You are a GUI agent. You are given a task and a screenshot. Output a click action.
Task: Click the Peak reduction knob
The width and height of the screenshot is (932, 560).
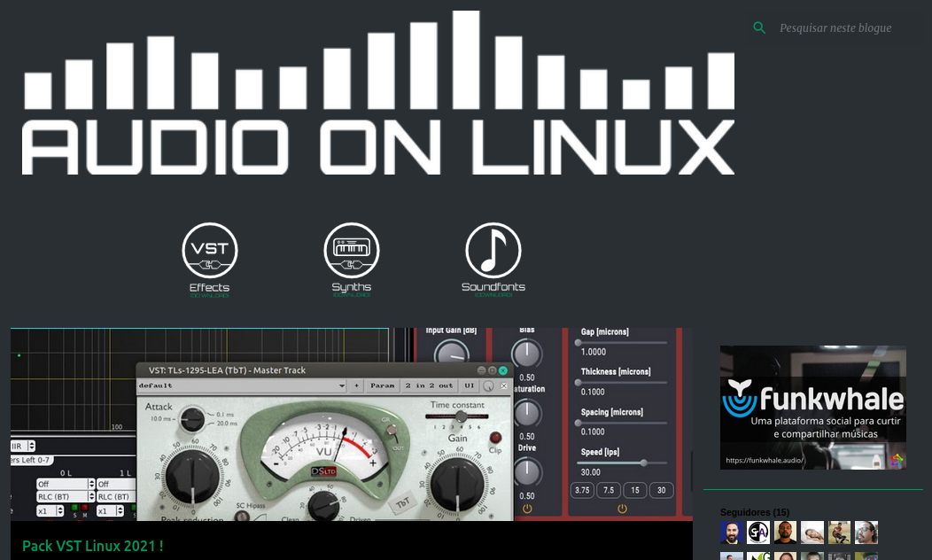(192, 478)
